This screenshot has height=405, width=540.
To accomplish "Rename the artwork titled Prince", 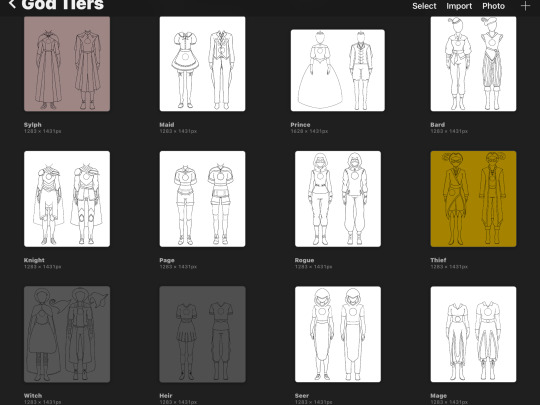I will tap(300, 125).
